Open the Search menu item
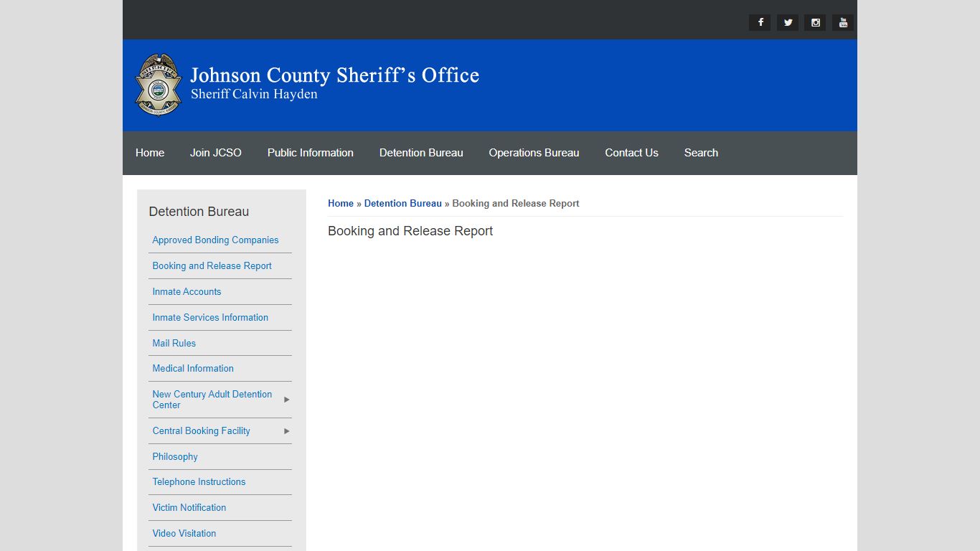 (x=701, y=153)
